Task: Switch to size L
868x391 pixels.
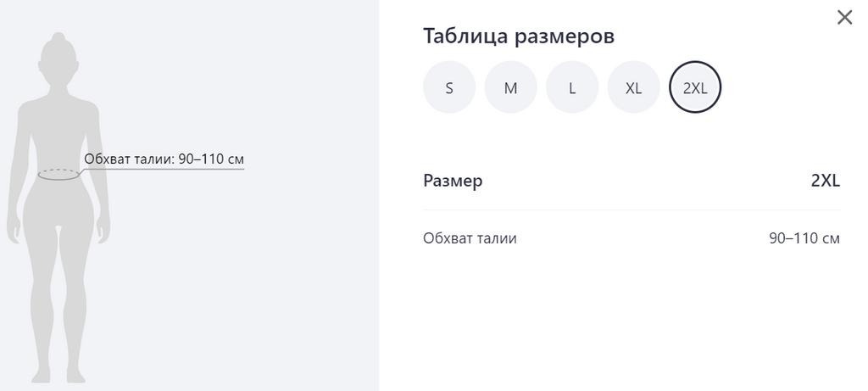Action: [x=572, y=87]
